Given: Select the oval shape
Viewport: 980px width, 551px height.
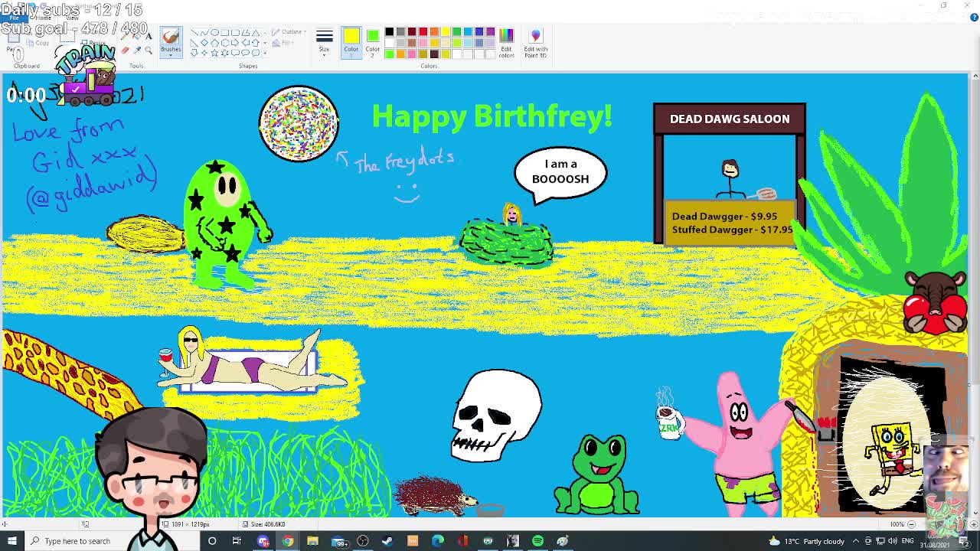Looking at the screenshot, I should (x=214, y=33).
